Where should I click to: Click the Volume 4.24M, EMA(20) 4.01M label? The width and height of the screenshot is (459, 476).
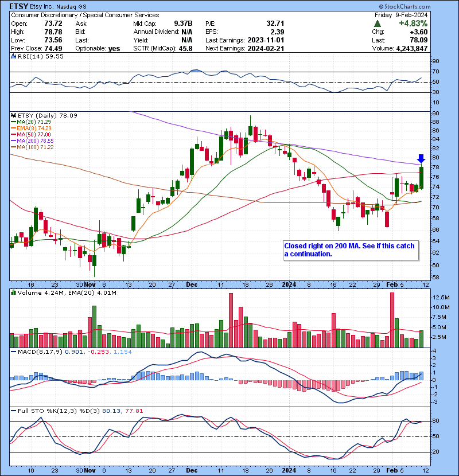pos(67,292)
